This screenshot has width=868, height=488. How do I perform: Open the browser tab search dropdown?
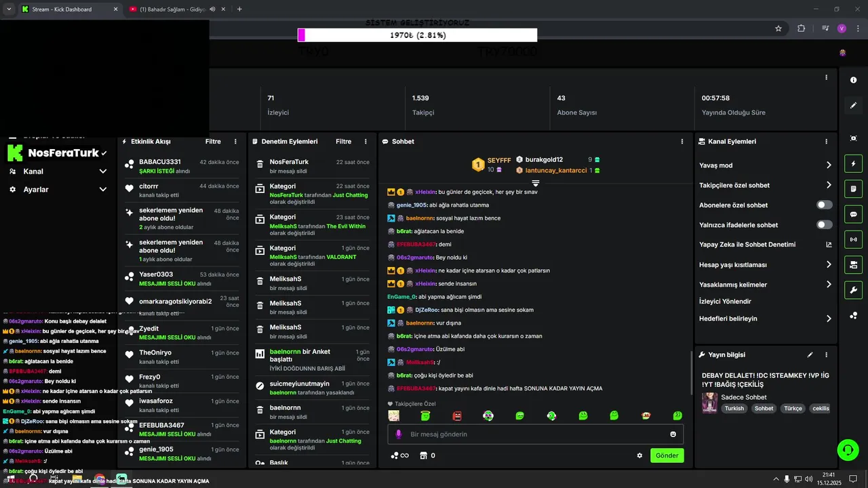[9, 9]
